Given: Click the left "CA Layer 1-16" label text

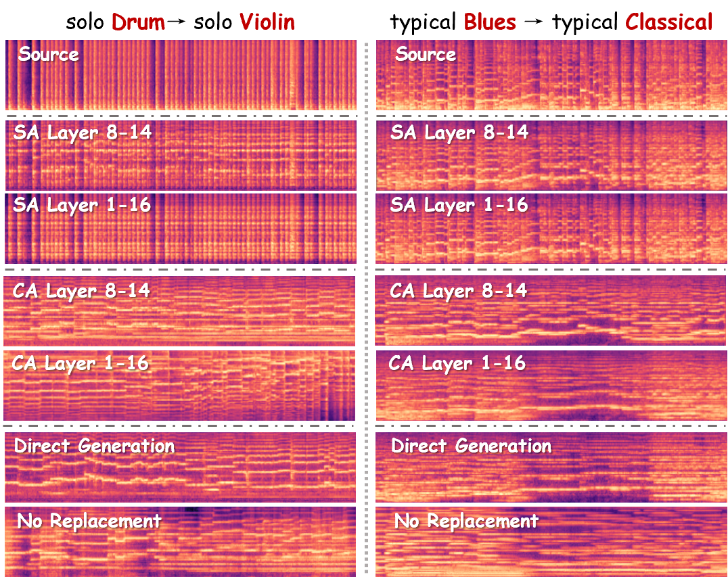Looking at the screenshot, I should pyautogui.click(x=81, y=363).
